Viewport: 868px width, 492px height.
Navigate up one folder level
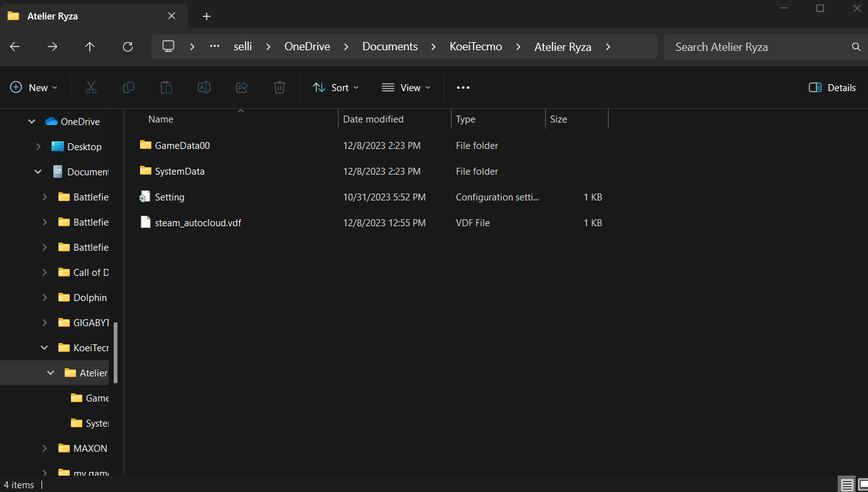(90, 46)
